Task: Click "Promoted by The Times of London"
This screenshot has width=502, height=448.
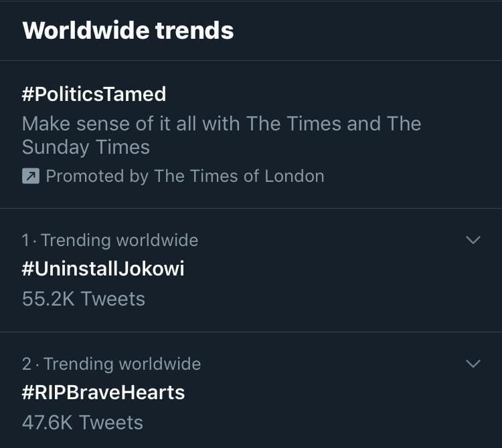Action: [x=185, y=177]
